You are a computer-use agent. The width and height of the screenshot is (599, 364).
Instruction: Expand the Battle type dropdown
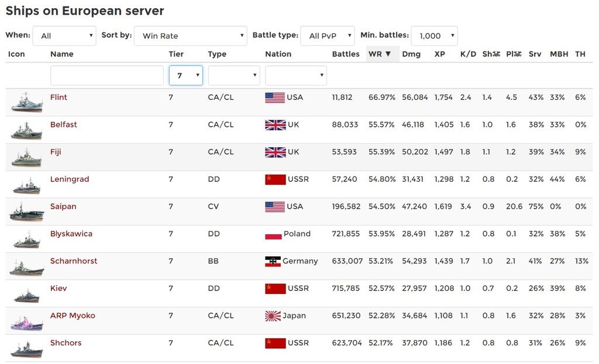pos(328,36)
